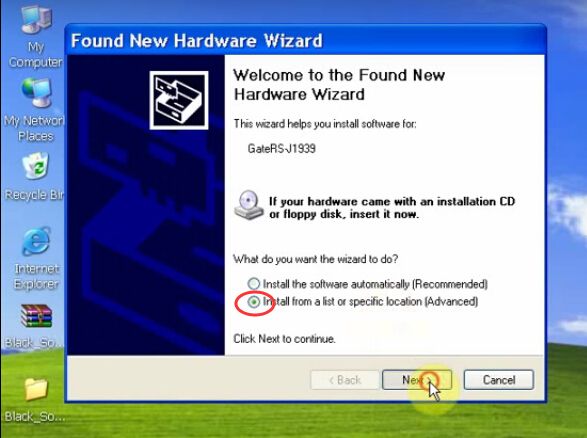This screenshot has width=587, height=438.
Task: Click the Welcome to the Found New Hardware heading
Action: (x=339, y=85)
